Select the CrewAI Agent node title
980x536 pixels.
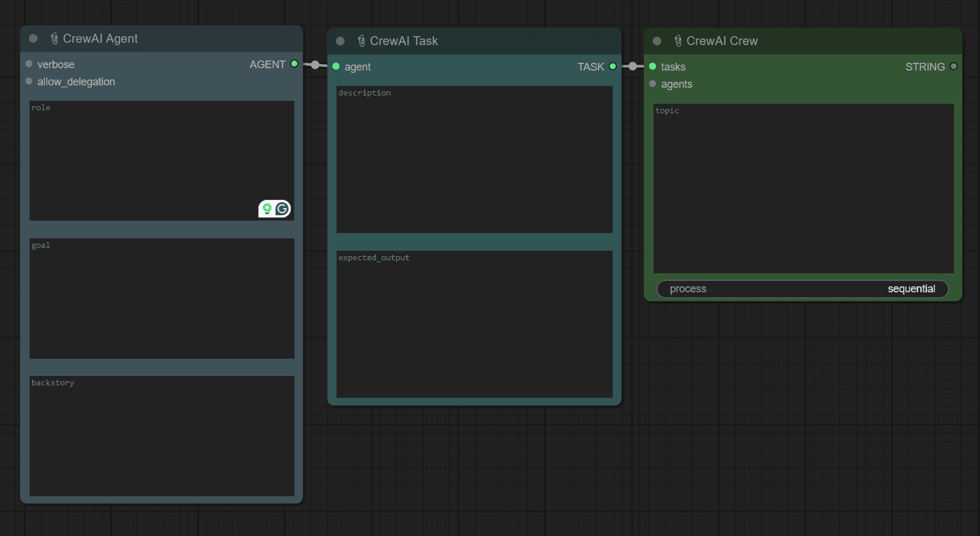click(100, 39)
